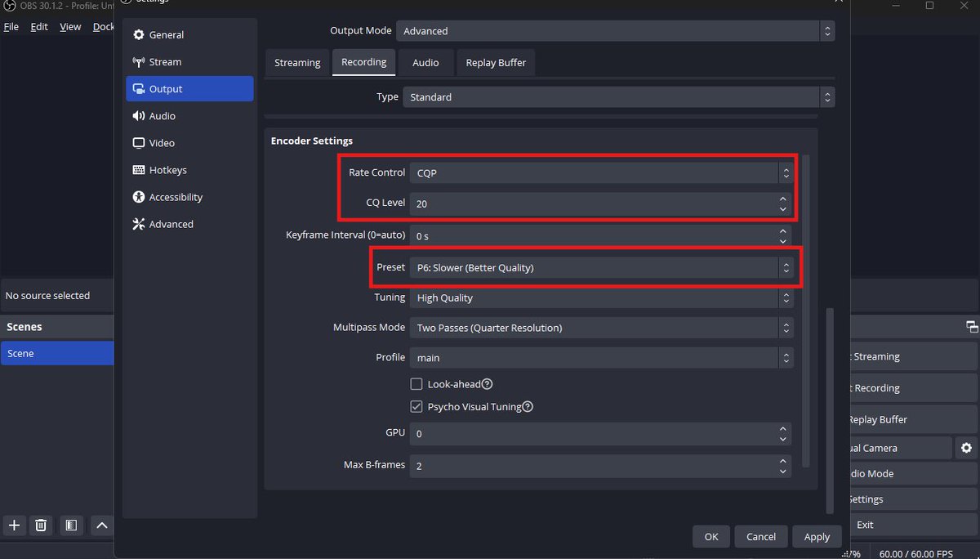Select the Stream settings section
Screen dimensions: 980x559
pyautogui.click(x=164, y=61)
